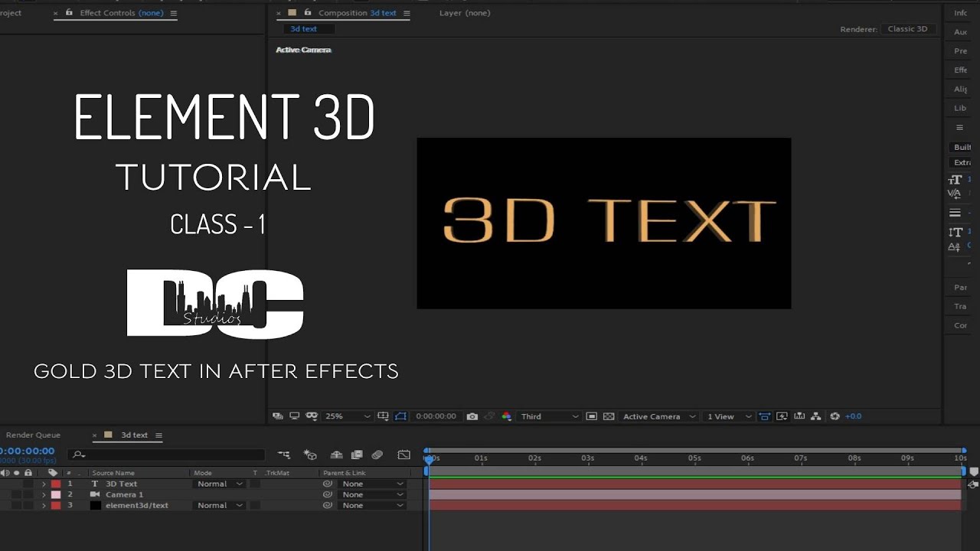Open the Effect Controls panel menu
This screenshot has width=980, height=551.
(173, 13)
